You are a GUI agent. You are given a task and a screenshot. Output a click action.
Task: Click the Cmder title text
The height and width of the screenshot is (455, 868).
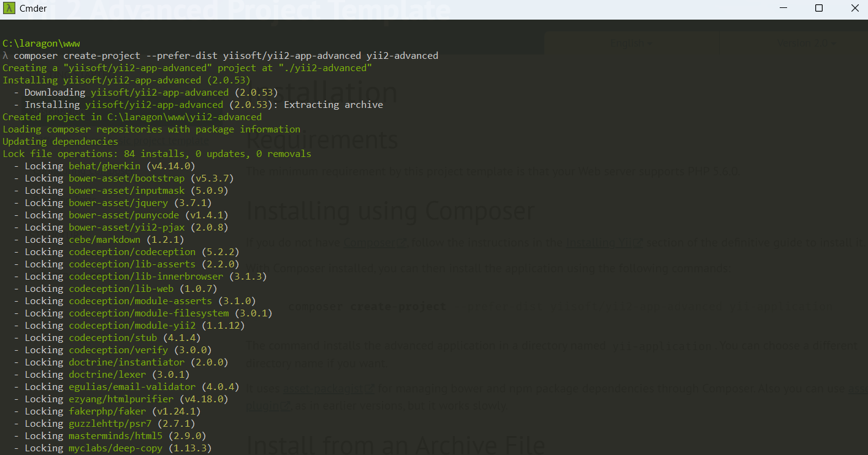click(34, 9)
